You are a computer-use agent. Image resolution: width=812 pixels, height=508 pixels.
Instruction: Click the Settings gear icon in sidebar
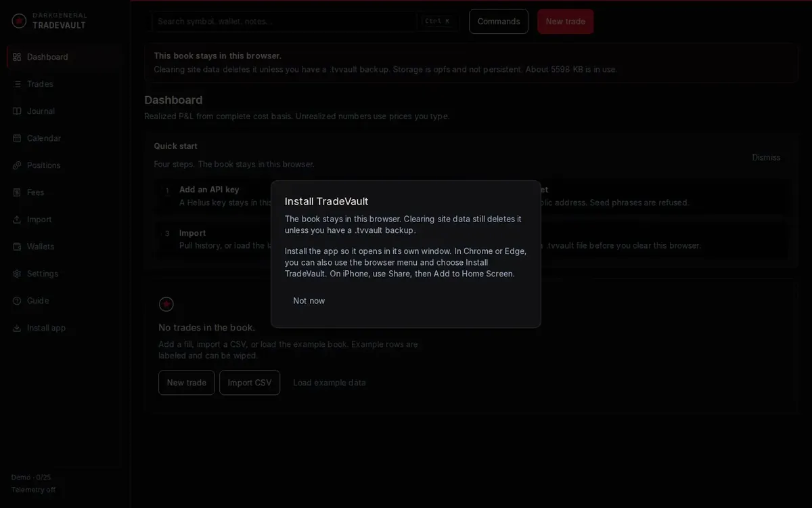tap(17, 274)
